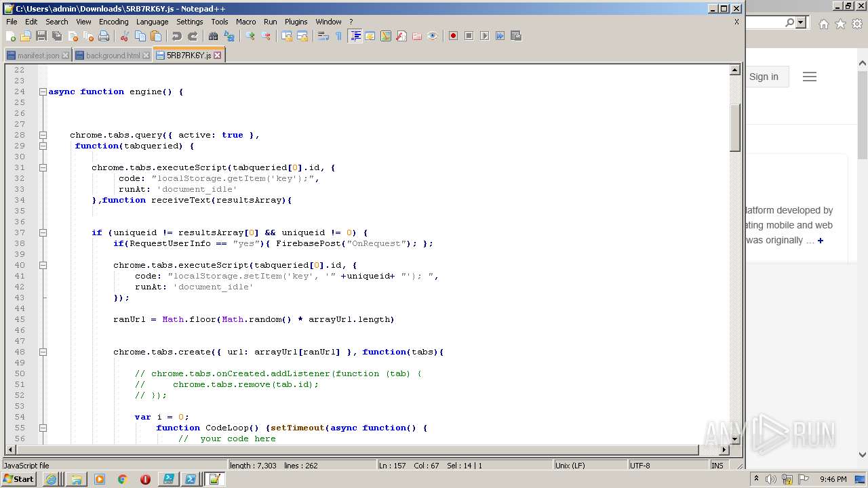Collapse chrome.tabs.create fold at line 48

43,352
